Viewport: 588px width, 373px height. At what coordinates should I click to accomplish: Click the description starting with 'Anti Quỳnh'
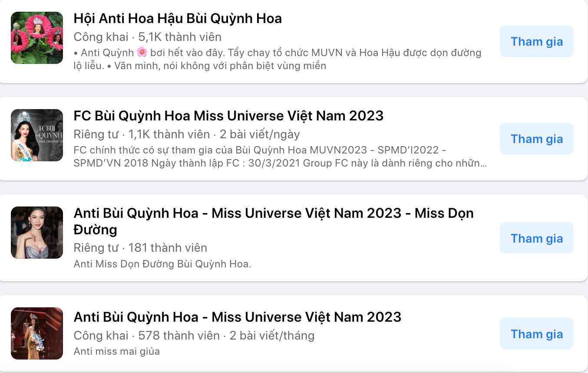[277, 59]
